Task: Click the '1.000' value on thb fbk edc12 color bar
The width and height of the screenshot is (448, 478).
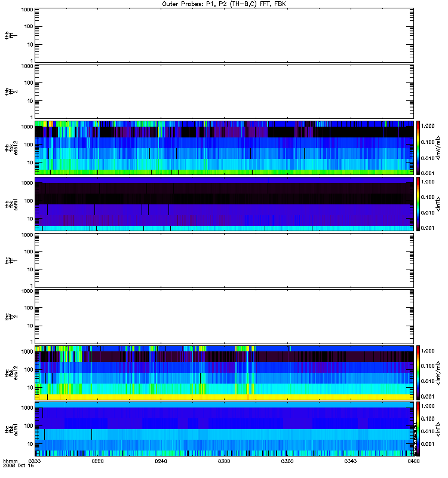Action: tap(428, 126)
